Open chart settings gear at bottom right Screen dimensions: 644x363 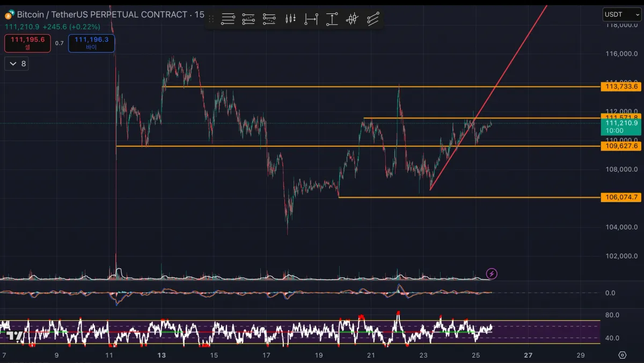point(622,355)
